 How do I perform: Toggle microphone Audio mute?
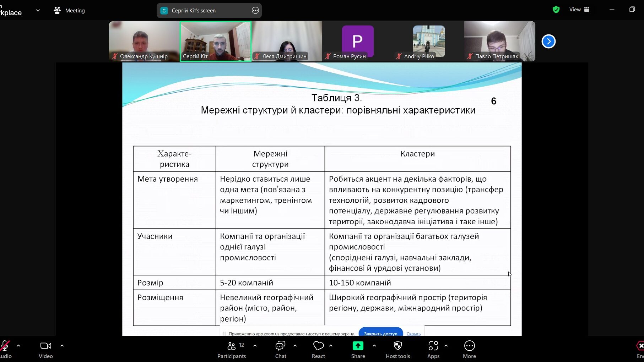click(5, 350)
